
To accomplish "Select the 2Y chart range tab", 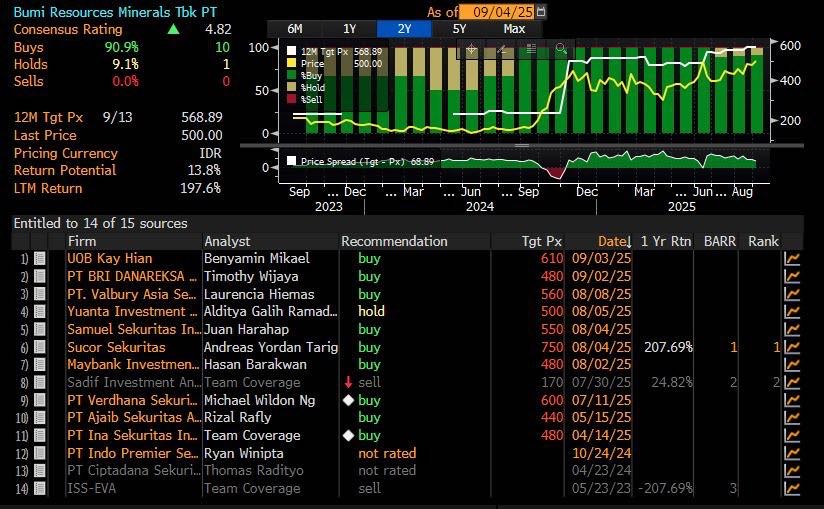I will (404, 29).
